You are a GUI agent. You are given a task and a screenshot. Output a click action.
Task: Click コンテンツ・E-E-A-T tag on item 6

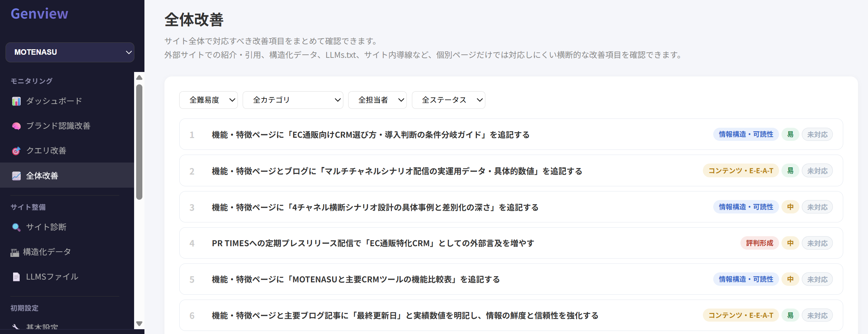coord(741,315)
